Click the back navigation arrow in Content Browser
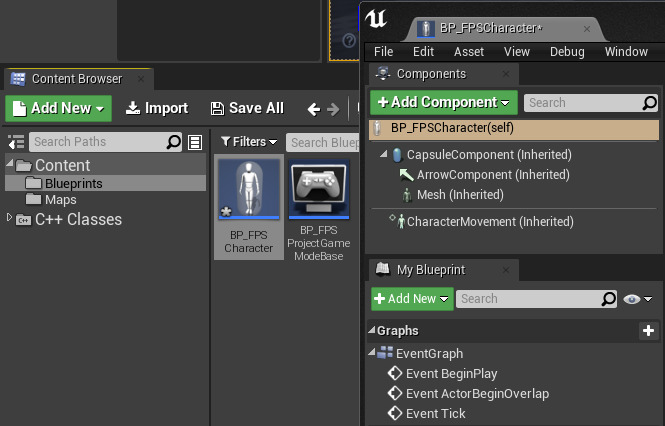The height and width of the screenshot is (426, 665). (313, 108)
